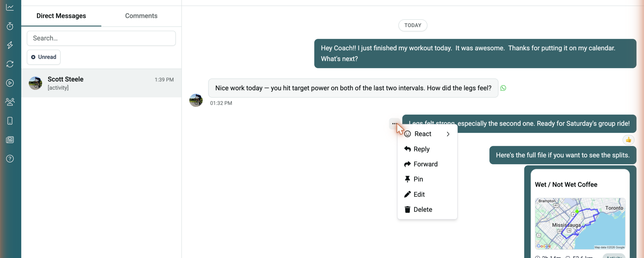Switch to the Comments tab
This screenshot has width=644, height=258.
pyautogui.click(x=141, y=16)
